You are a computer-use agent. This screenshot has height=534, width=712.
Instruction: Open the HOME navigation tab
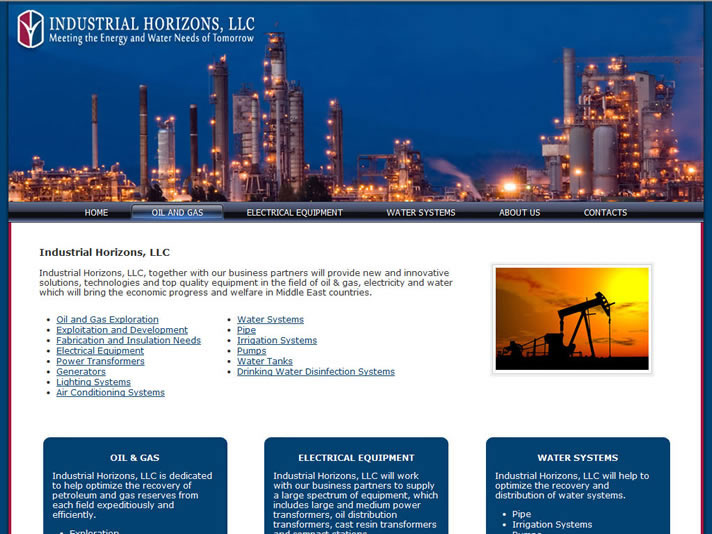[x=97, y=213]
